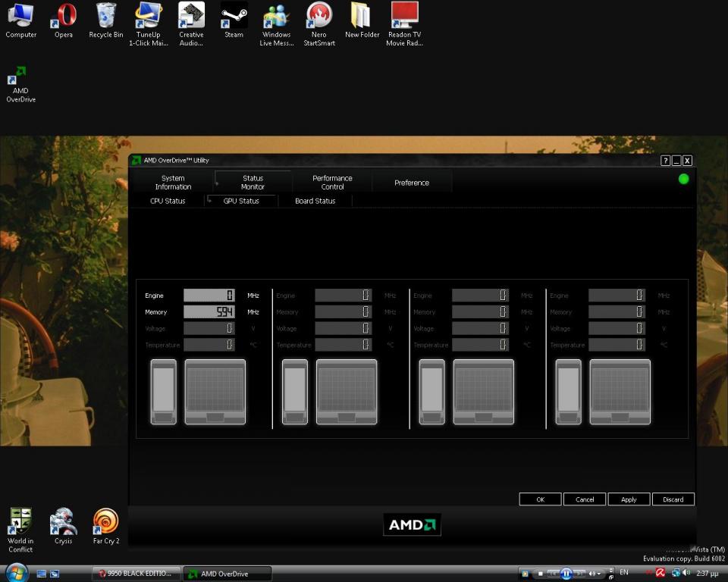This screenshot has height=582, width=728.
Task: Click the system clock showing 2:37
Action: pyautogui.click(x=707, y=574)
